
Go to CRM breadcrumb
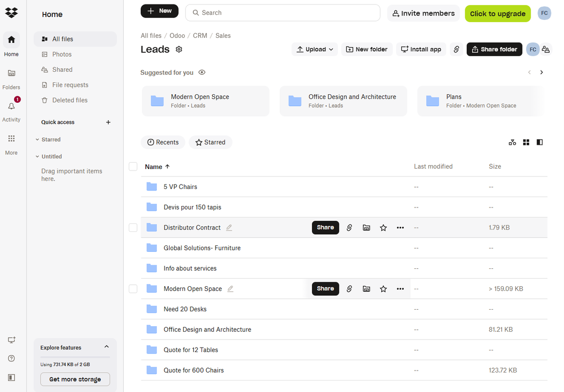coord(200,35)
